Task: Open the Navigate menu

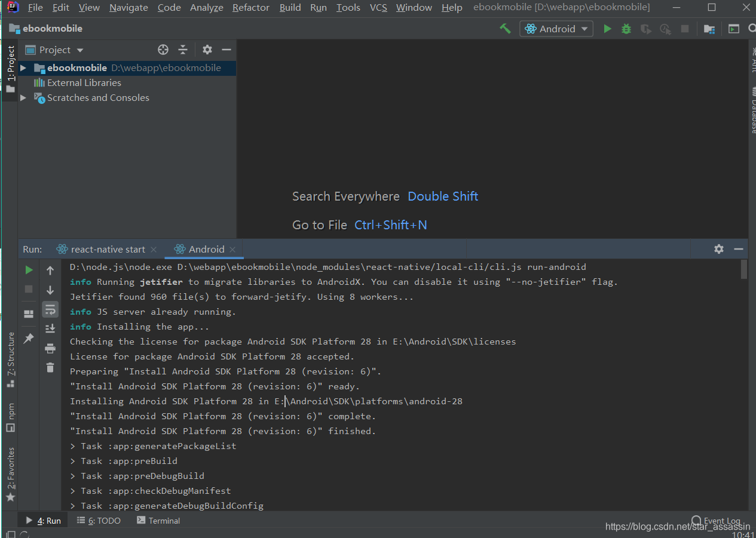Action: pos(128,8)
